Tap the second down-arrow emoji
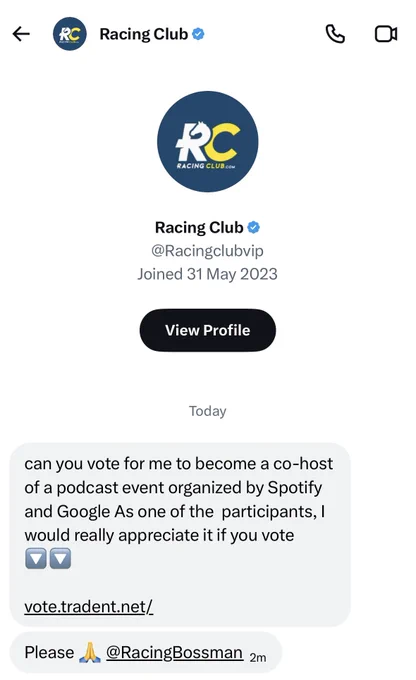 [x=60, y=559]
